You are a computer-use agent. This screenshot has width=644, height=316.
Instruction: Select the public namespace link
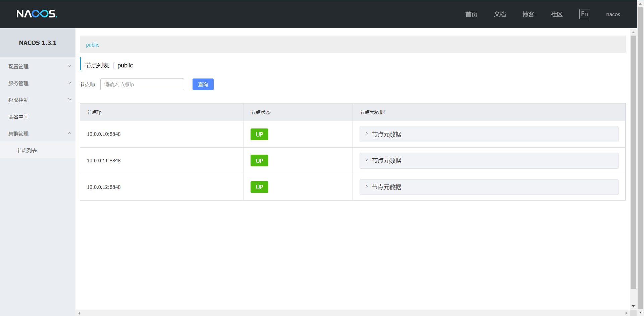pos(93,45)
